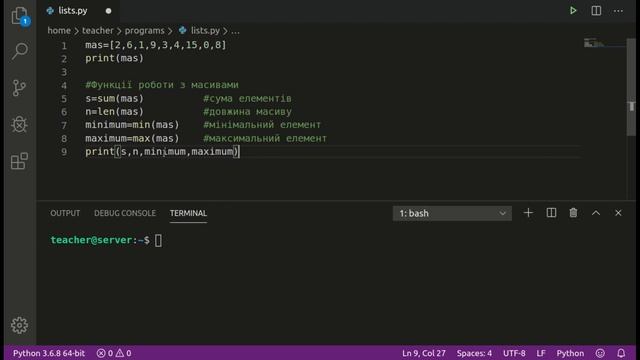Split the terminal panel

pyautogui.click(x=551, y=213)
